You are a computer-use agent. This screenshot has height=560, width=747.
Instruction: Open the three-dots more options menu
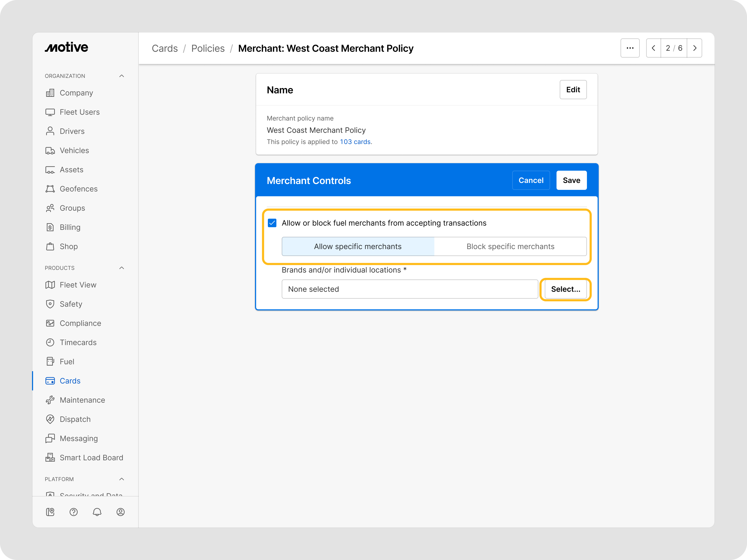pyautogui.click(x=630, y=48)
